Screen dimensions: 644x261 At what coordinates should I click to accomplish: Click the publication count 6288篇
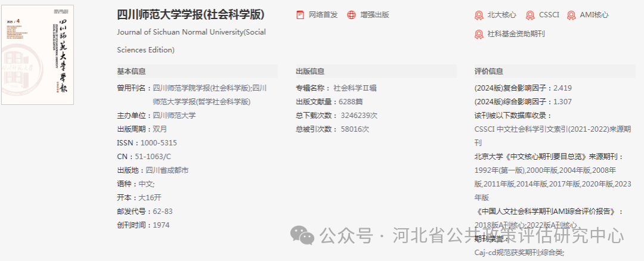[x=351, y=102]
